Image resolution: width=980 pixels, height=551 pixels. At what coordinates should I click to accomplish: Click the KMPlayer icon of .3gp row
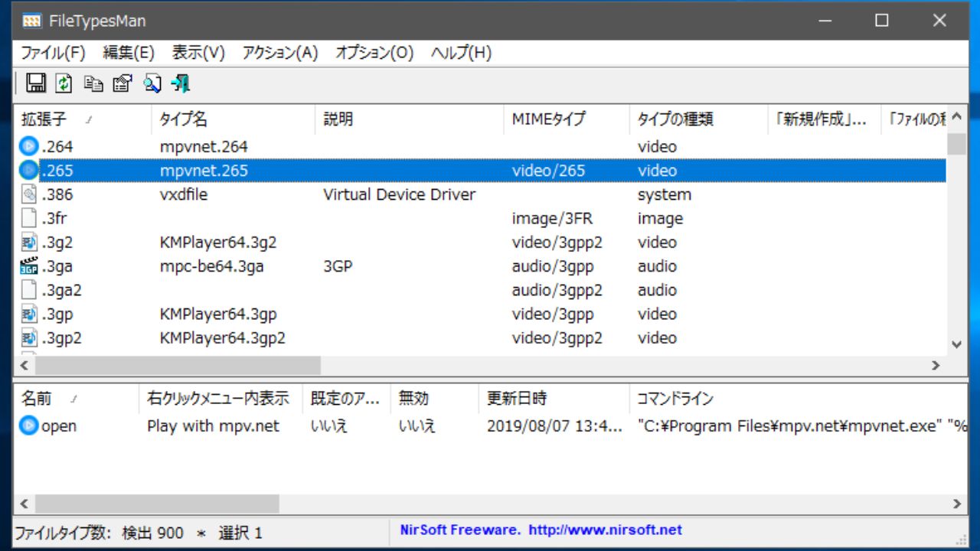(x=29, y=314)
